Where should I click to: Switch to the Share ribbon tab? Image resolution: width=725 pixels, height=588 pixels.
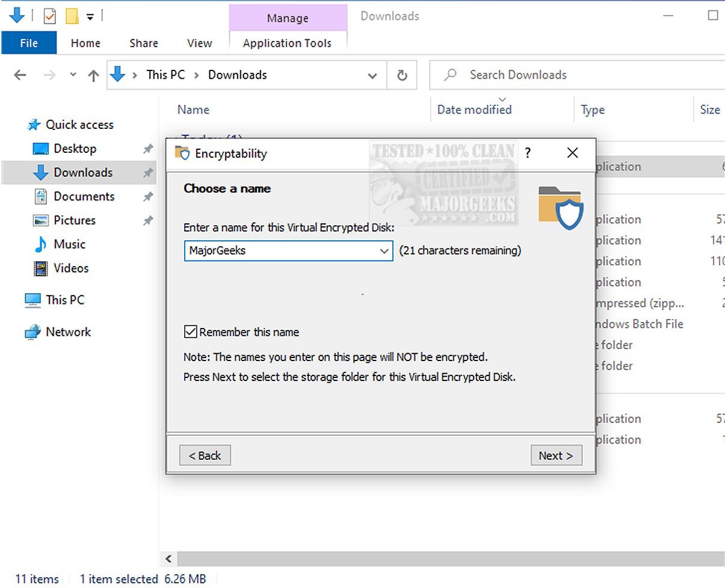point(144,43)
